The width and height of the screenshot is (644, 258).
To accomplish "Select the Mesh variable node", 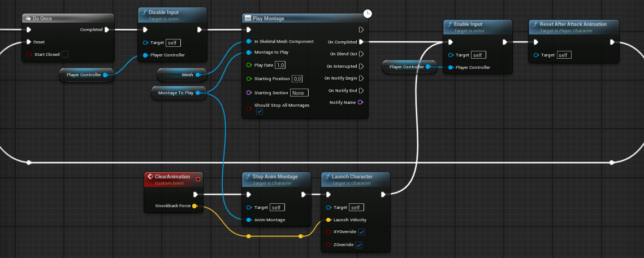I will click(183, 75).
